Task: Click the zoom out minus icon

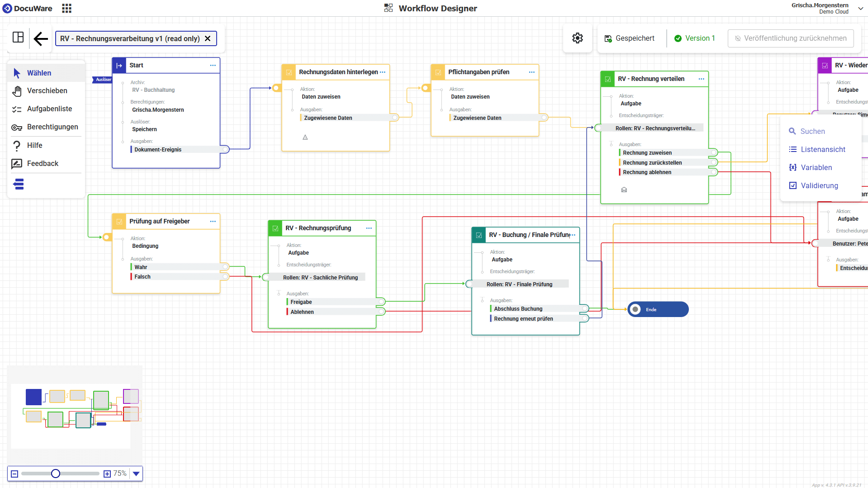Action: tap(14, 474)
